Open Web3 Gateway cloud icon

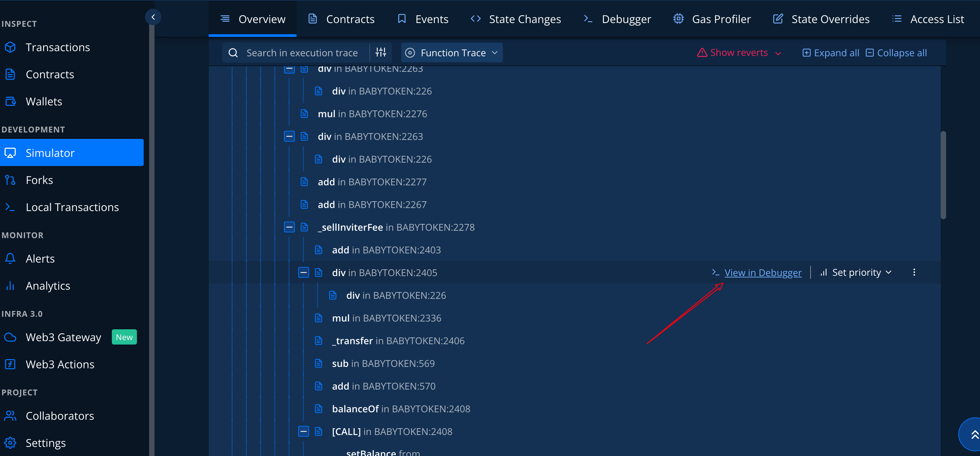(10, 337)
